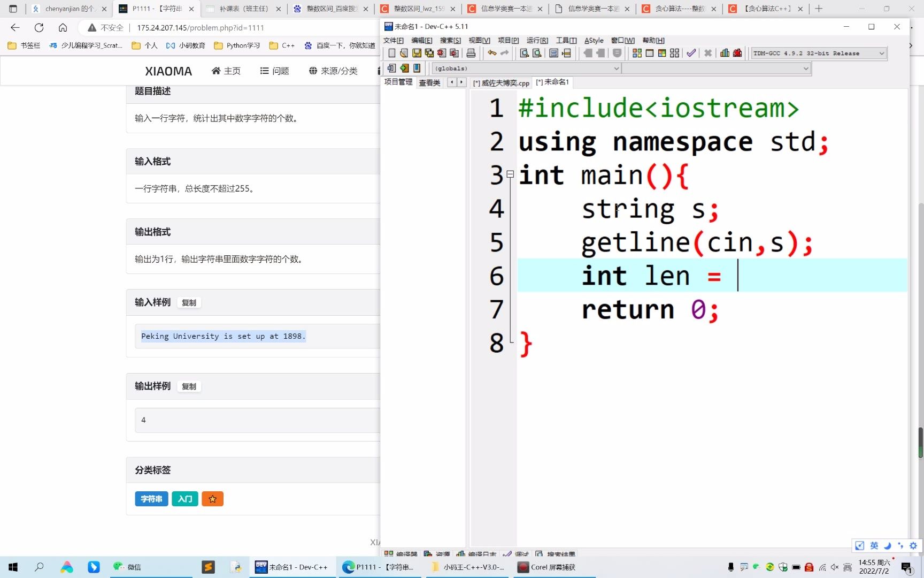Image resolution: width=924 pixels, height=578 pixels.
Task: Open the empty function list dropdown
Action: tap(716, 69)
